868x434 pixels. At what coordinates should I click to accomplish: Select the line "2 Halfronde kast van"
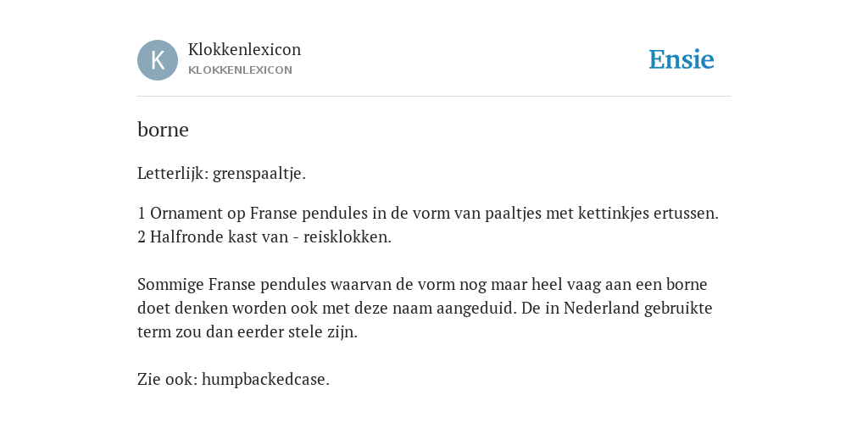(264, 237)
